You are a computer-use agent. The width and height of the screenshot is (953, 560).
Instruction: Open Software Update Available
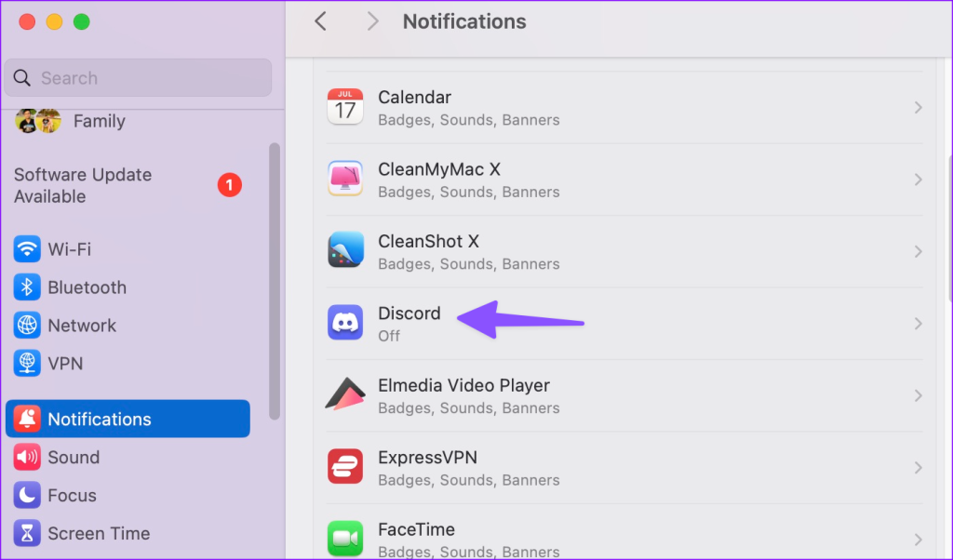click(82, 185)
